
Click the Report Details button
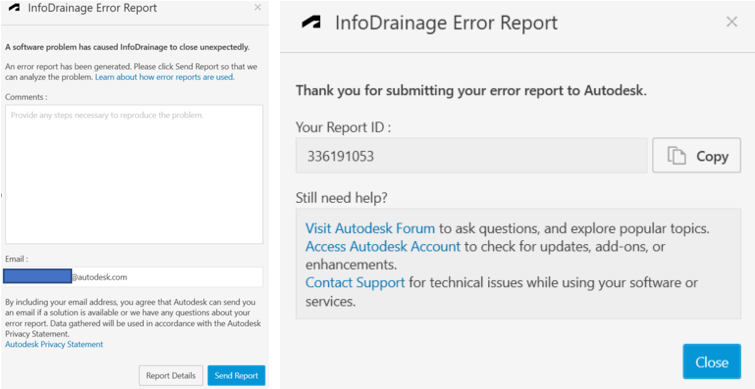click(x=171, y=376)
